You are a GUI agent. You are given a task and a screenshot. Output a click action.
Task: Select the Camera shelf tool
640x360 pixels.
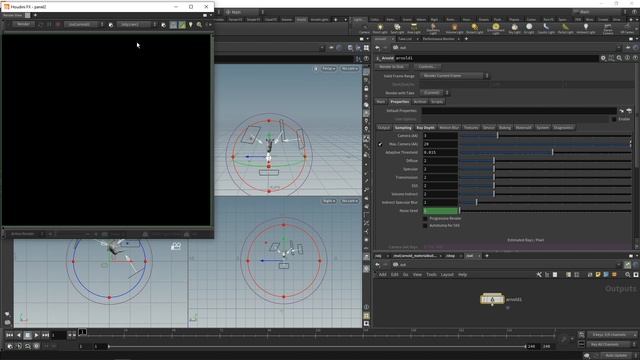click(x=364, y=28)
